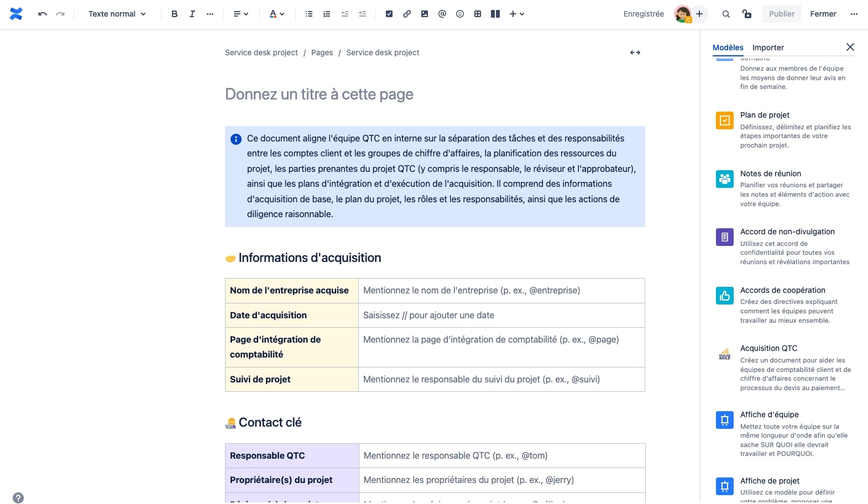Viewport: 868px width, 504px height.
Task: Click the Date d'acquisition header cell
Action: point(292,316)
